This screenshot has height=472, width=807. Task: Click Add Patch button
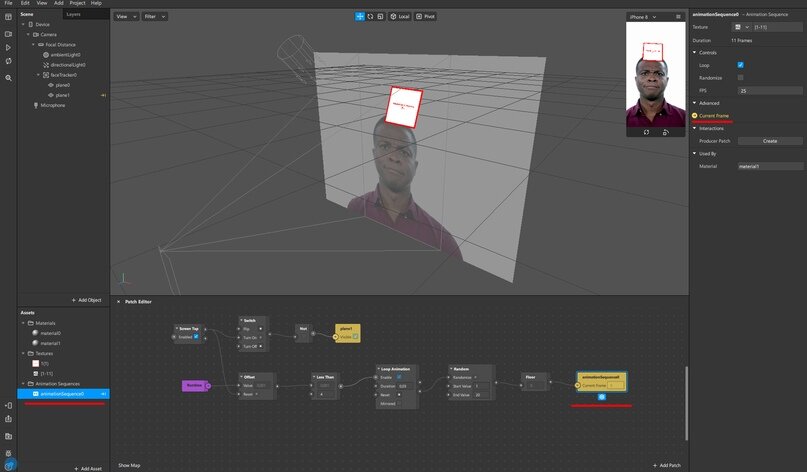coord(668,465)
